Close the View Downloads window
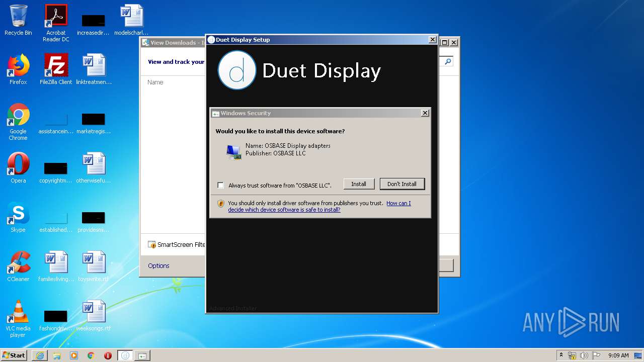The image size is (644, 362). pyautogui.click(x=454, y=43)
